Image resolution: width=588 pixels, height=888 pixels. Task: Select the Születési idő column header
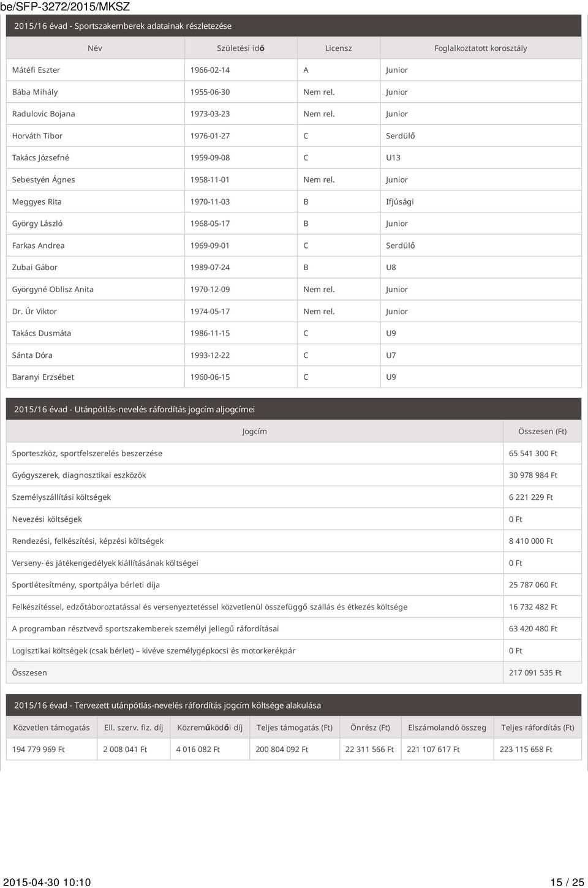click(241, 48)
